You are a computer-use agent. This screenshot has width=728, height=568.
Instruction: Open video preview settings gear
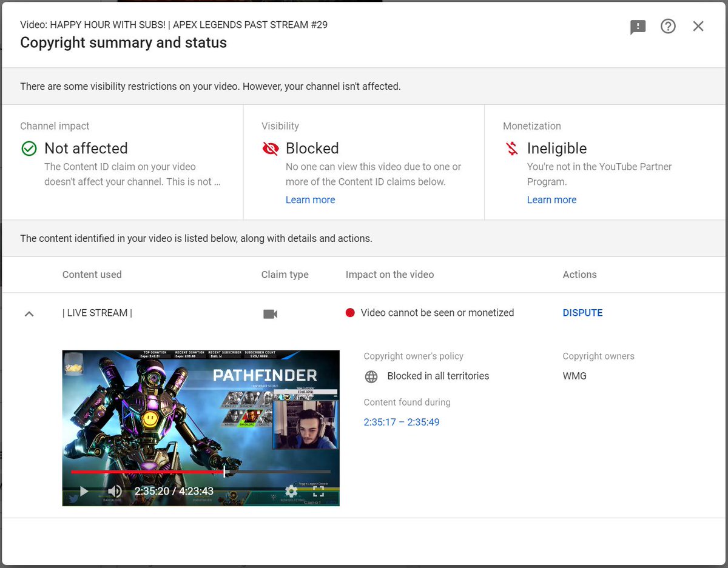[x=291, y=491]
